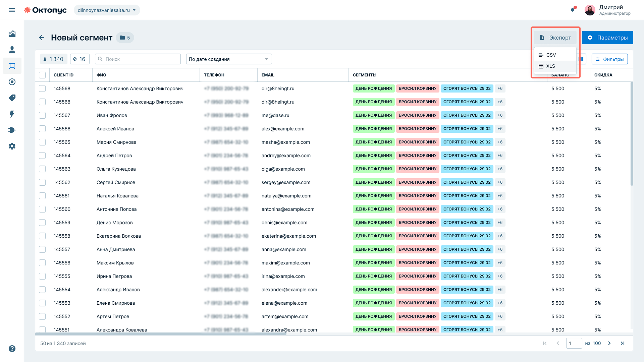Open the analytics chart sidebar icon
644x362 pixels.
[x=12, y=34]
